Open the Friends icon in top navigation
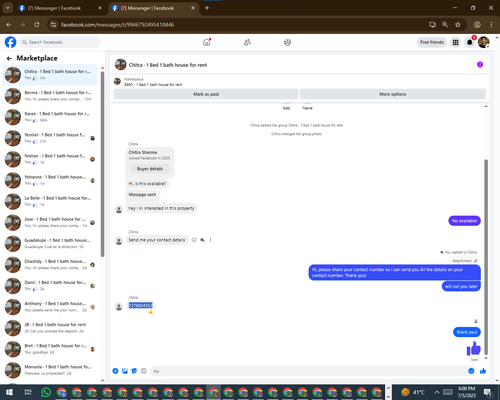500x400 pixels. [x=247, y=42]
